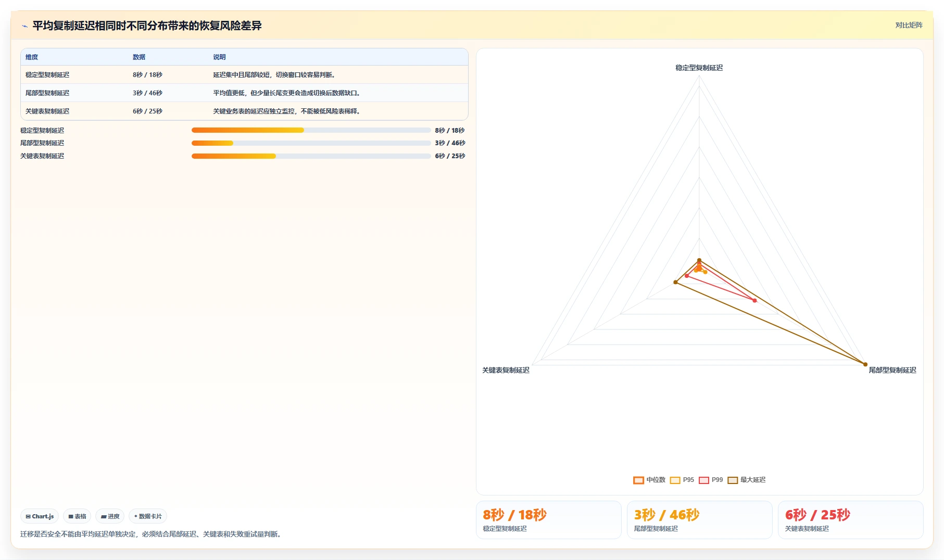Click the 数据卡片 tag chip

pyautogui.click(x=148, y=516)
